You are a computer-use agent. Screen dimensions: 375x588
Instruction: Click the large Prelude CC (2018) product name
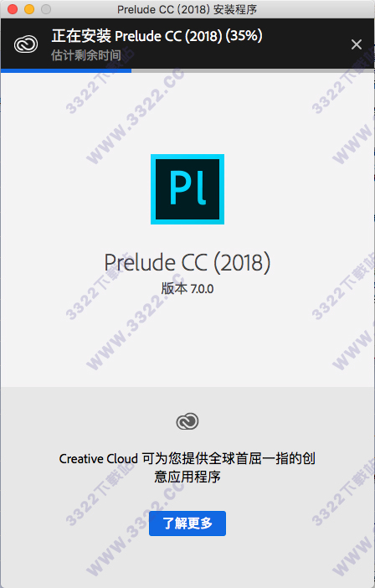[187, 262]
